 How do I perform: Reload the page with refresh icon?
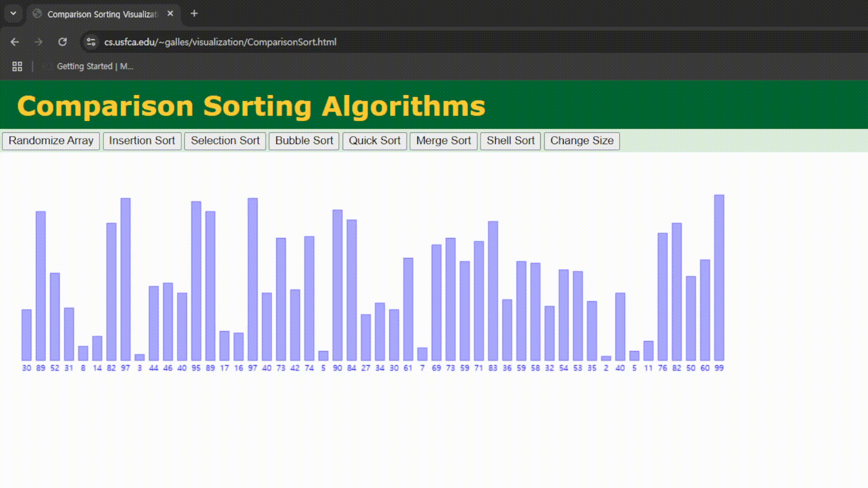[62, 42]
